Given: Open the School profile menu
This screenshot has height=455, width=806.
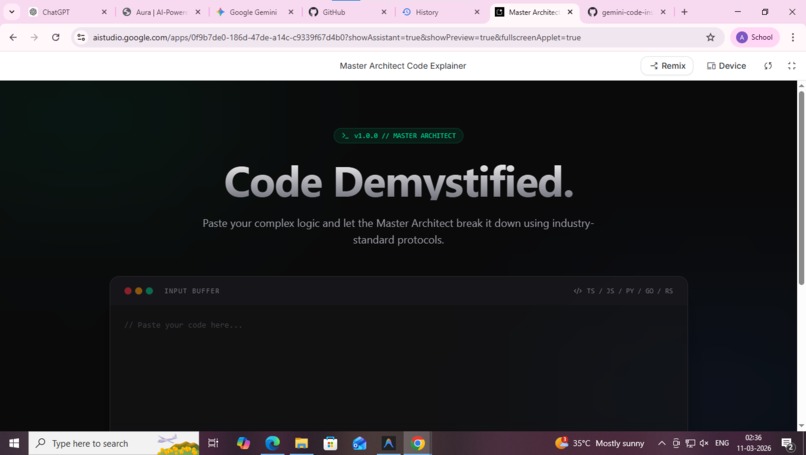Looking at the screenshot, I should 755,37.
